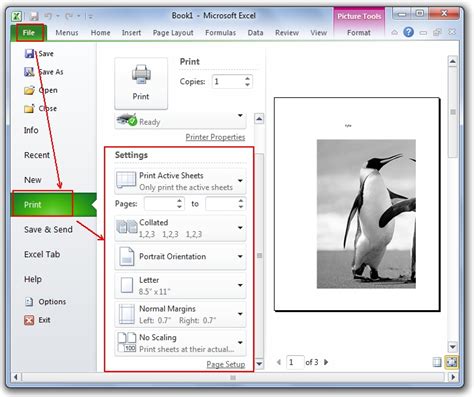Switch to the Menus tab
The width and height of the screenshot is (474, 397).
point(67,33)
